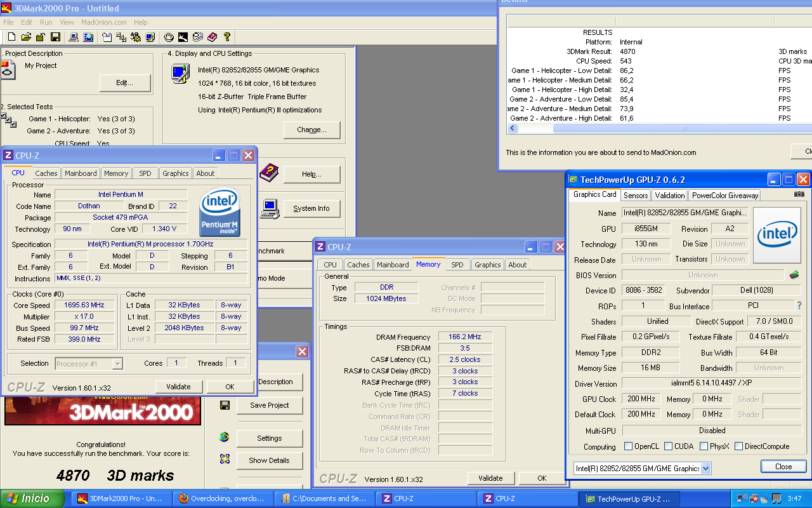Click the Save Project button
Viewport: 812px width, 508px height.
point(269,405)
